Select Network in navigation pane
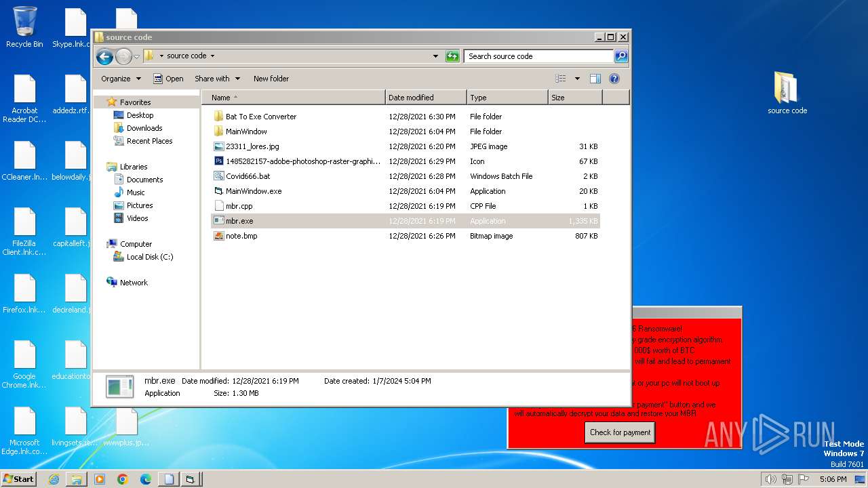Image resolution: width=868 pixels, height=488 pixels. [x=134, y=283]
